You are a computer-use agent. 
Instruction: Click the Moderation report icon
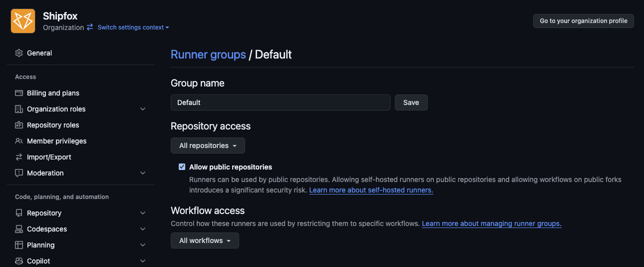pos(19,173)
